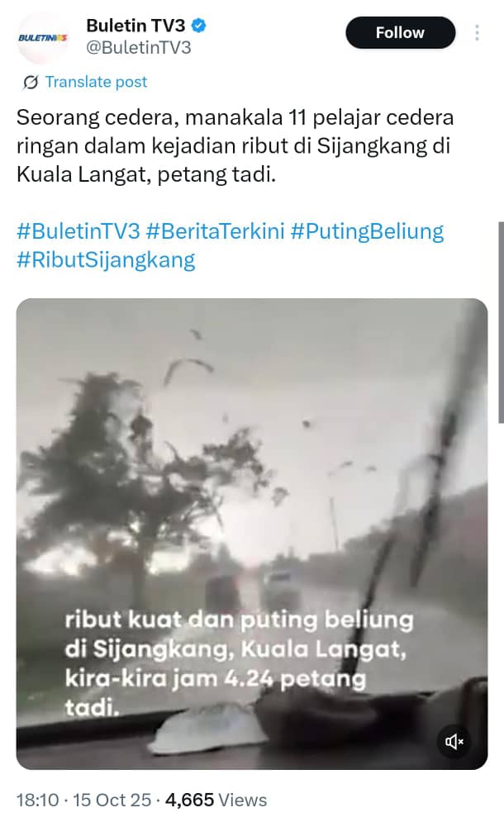This screenshot has width=504, height=822.
Task: Open the #RibutSijangkang hashtag
Action: [x=106, y=260]
